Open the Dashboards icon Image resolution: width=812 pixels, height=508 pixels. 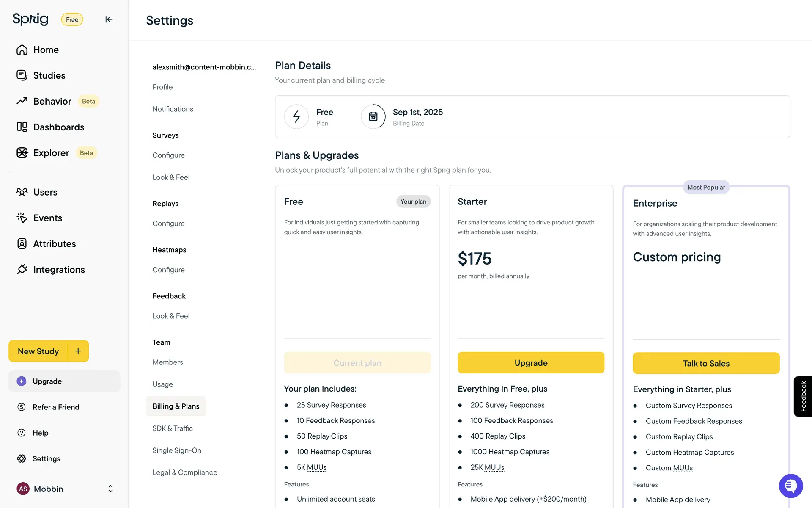pyautogui.click(x=22, y=127)
